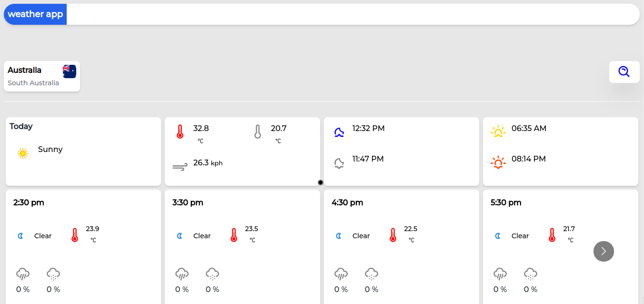Click the orange sunset icon
Image resolution: width=644 pixels, height=304 pixels.
click(498, 163)
